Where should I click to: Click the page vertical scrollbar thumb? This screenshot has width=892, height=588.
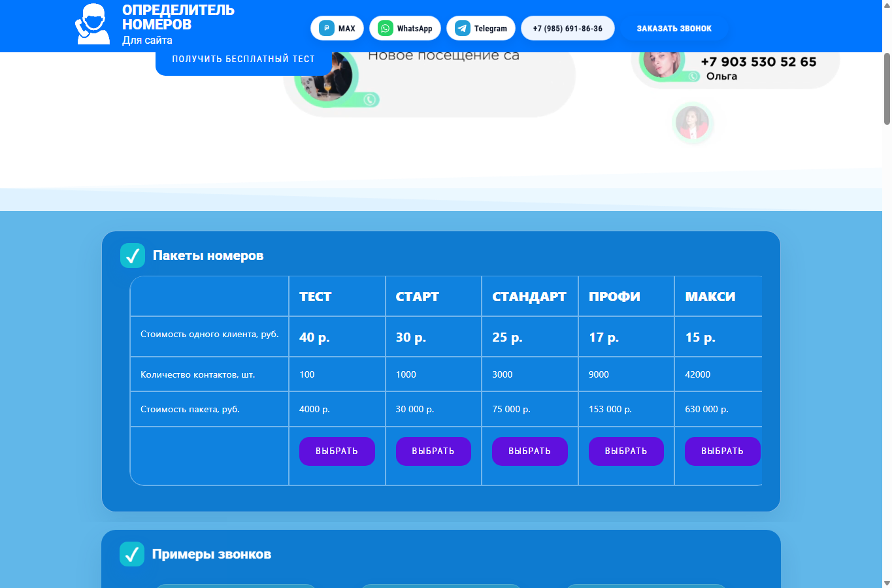click(887, 88)
